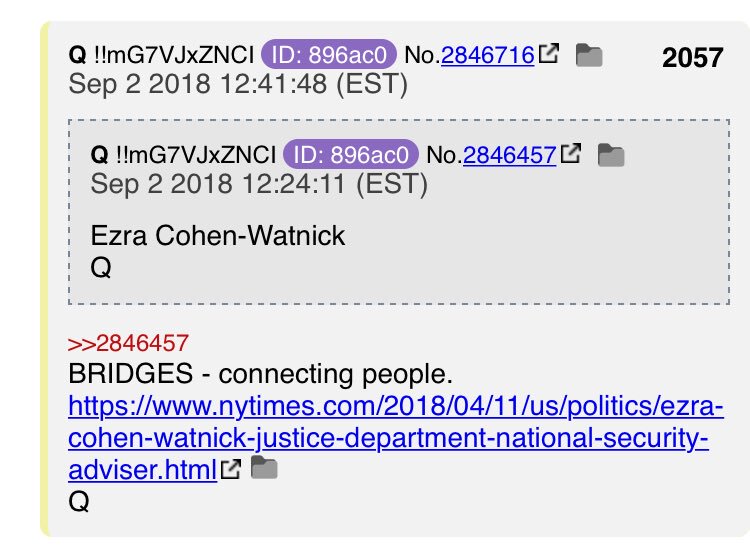Click the purple ID badge on top post
The image size is (750, 554).
pyautogui.click(x=329, y=55)
